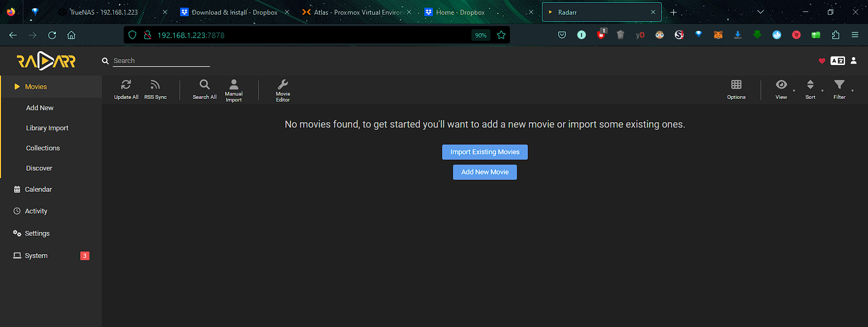Click the Donate heart icon
The height and width of the screenshot is (327, 868).
point(822,61)
